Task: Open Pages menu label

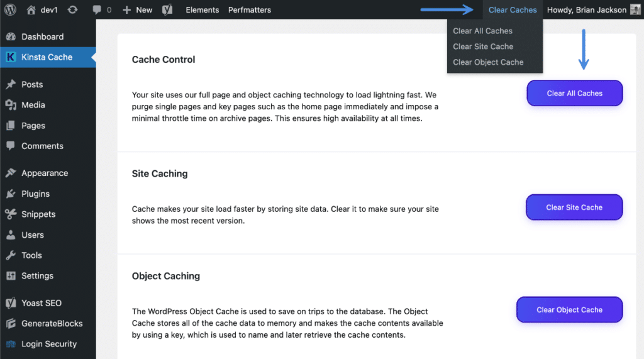Action: tap(33, 125)
